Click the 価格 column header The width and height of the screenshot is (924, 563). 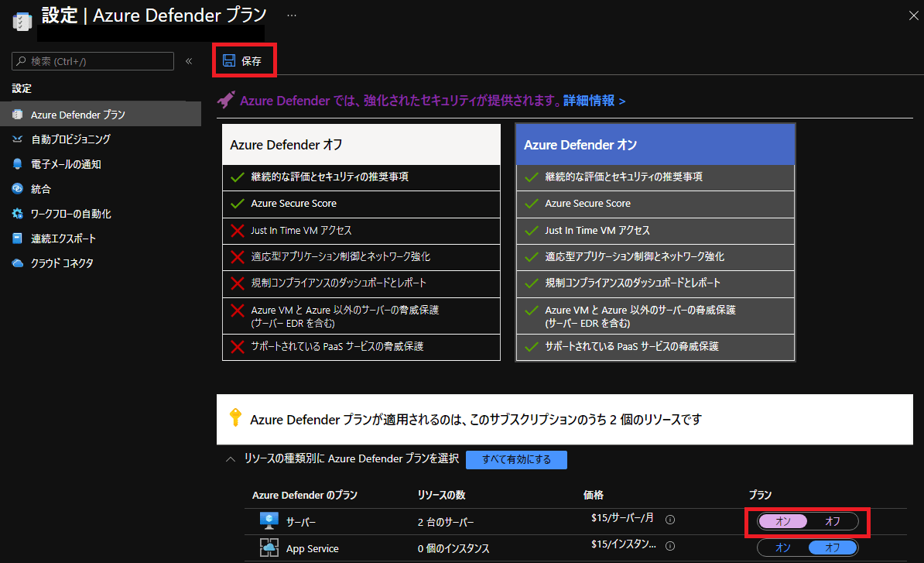pos(594,495)
